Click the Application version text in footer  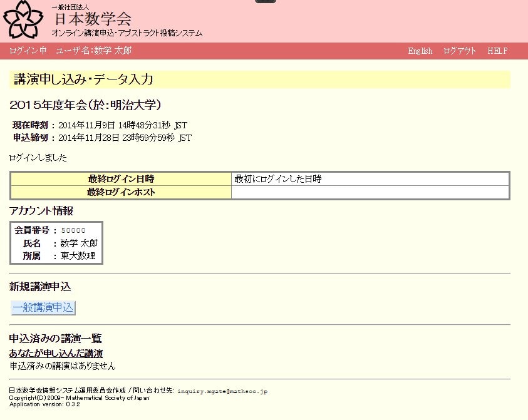pos(44,404)
